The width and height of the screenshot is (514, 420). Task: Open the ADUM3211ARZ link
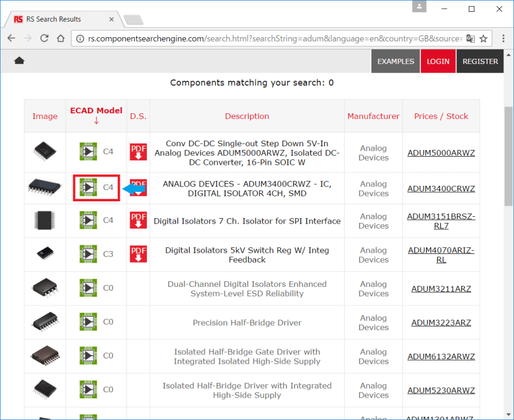[441, 289]
